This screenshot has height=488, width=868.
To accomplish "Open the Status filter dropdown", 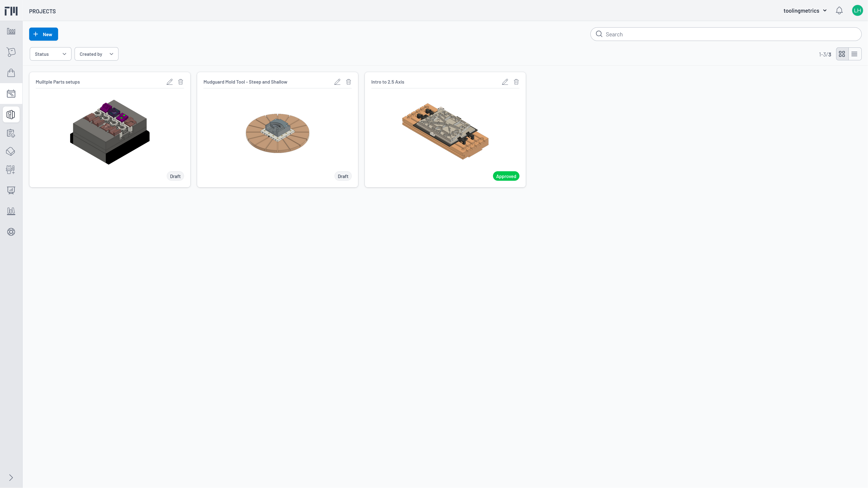I will pos(50,54).
